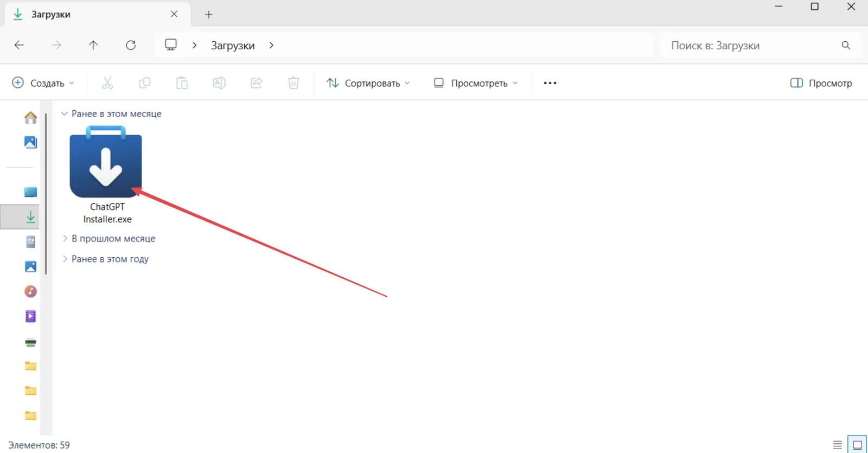
Task: Open Gallery from the sidebar
Action: tap(30, 142)
